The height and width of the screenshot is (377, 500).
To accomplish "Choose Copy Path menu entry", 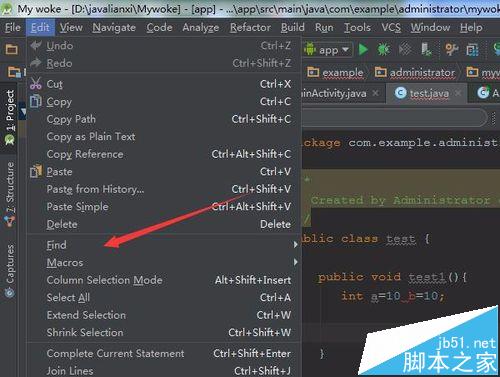I will [163, 119].
